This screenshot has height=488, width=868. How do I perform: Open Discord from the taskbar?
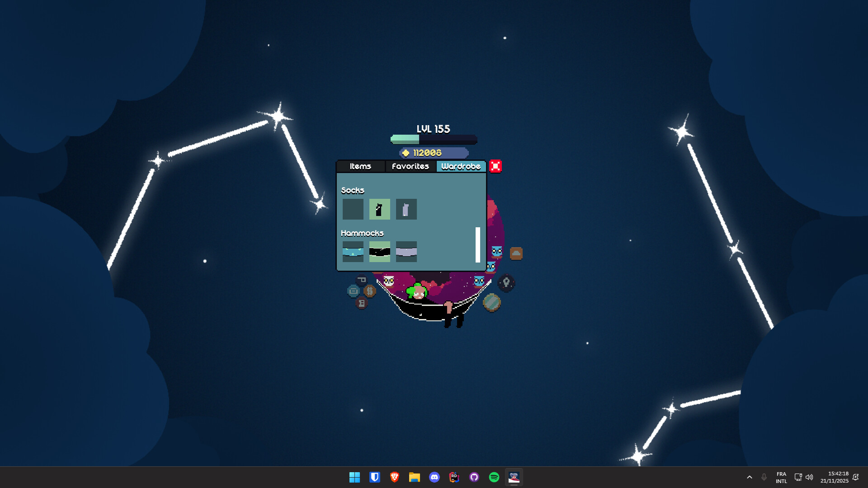click(434, 477)
